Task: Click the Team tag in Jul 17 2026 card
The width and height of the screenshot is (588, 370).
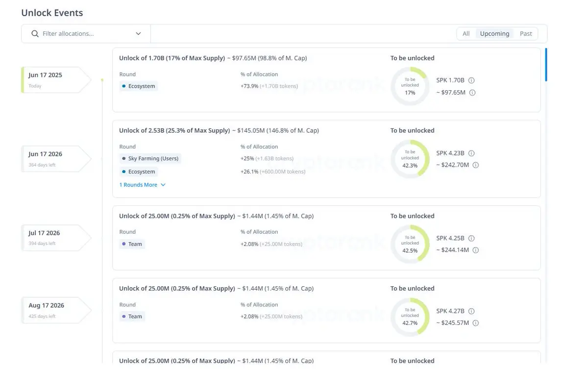Action: pos(132,244)
